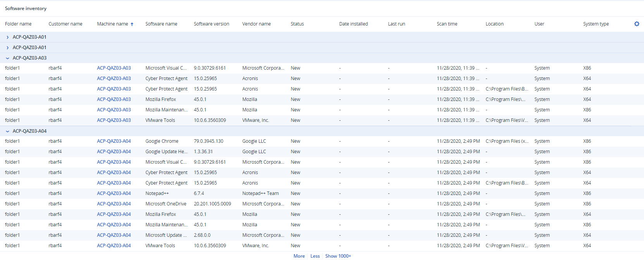The image size is (644, 260).
Task: Select version 2.68.0.0 cell
Action: tap(202, 235)
